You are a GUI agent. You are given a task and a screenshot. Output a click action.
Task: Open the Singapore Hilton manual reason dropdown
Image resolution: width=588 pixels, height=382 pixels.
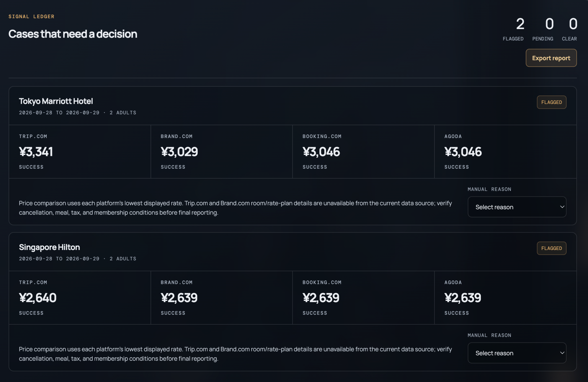tap(517, 353)
